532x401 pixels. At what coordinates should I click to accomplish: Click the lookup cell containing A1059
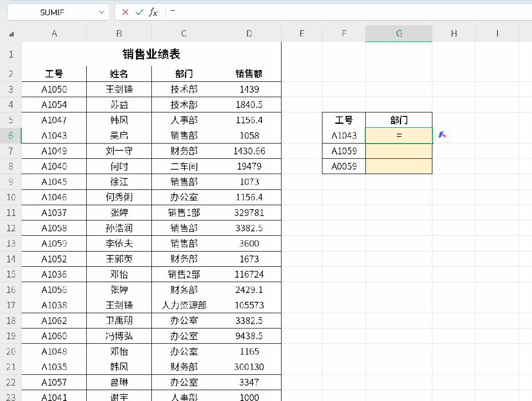[344, 151]
